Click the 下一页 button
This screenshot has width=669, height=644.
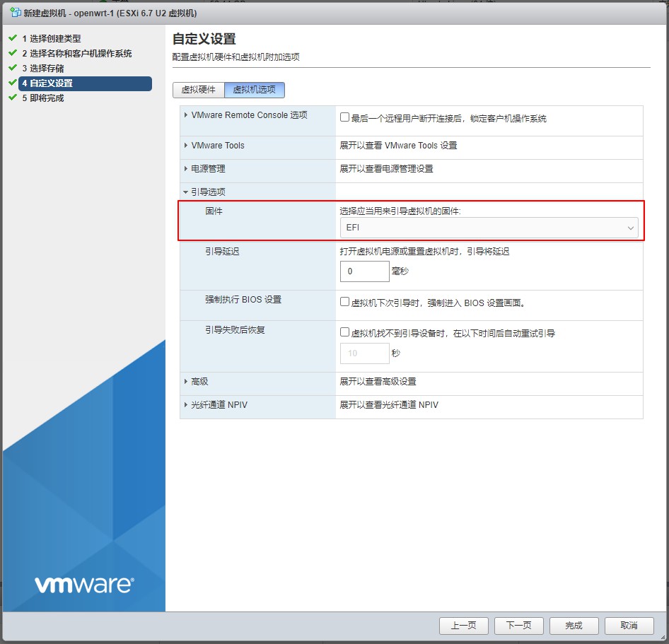coord(518,626)
